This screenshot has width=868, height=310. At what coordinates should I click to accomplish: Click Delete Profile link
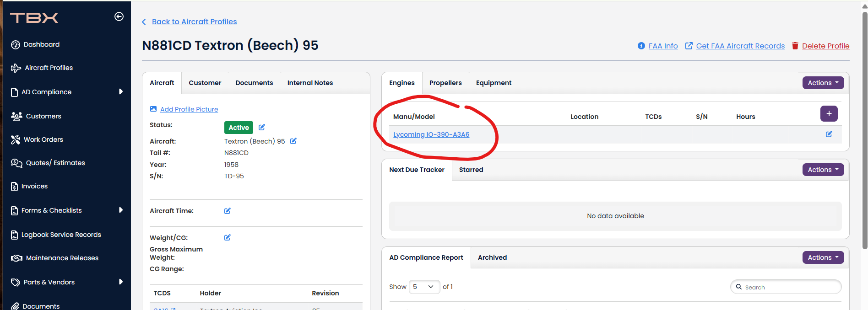click(x=825, y=46)
